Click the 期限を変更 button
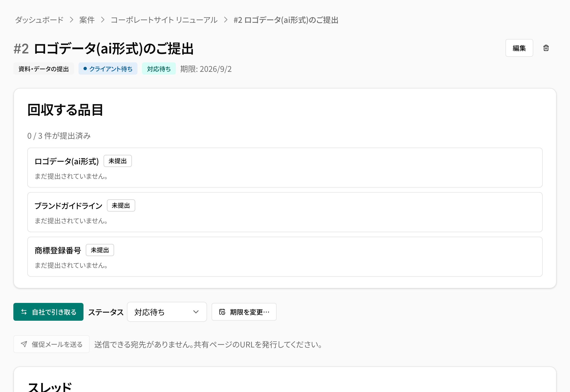Screen dimensions: 570x392 pyautogui.click(x=244, y=312)
